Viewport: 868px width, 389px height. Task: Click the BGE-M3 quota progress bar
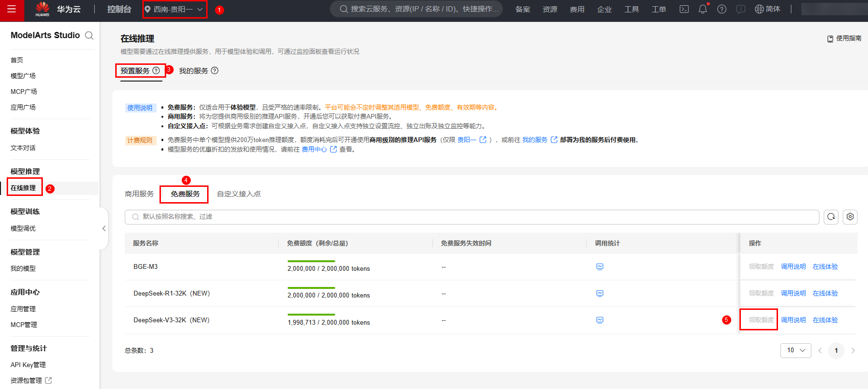[x=311, y=261]
